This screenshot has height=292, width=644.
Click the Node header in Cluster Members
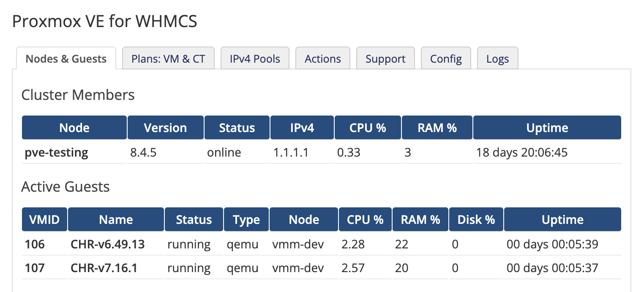(x=74, y=127)
